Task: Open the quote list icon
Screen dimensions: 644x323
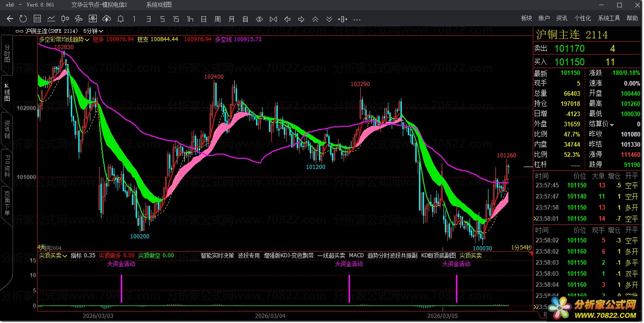Action: click(x=37, y=19)
